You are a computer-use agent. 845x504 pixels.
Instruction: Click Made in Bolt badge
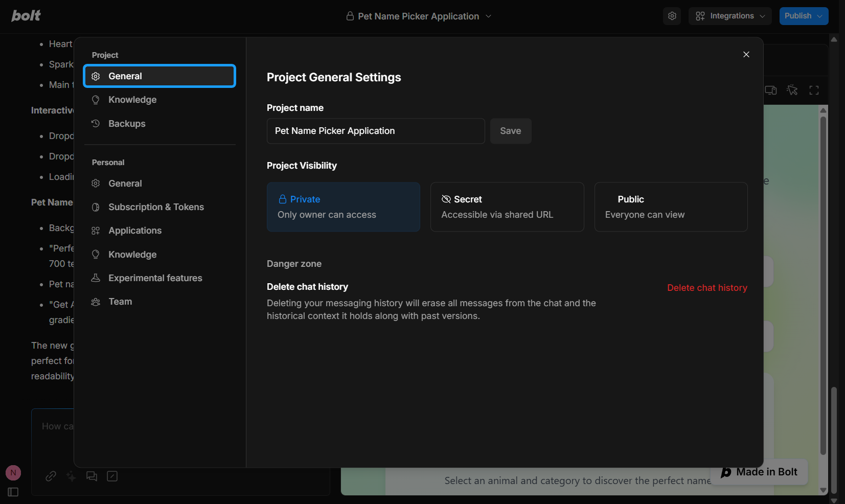tap(759, 472)
